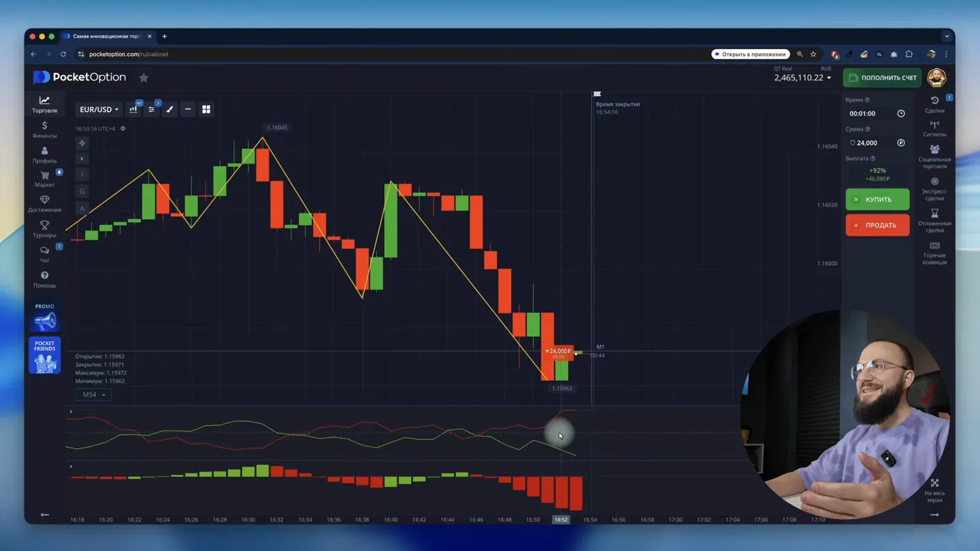Screen dimensions: 980x551
Task: Collapse the left sidebar with the arrow
Action: pyautogui.click(x=45, y=515)
